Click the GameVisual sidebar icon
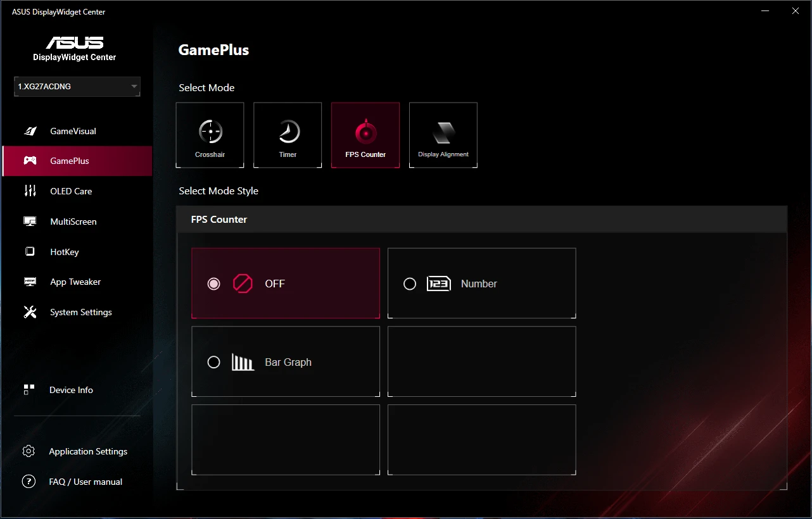812x519 pixels. [x=30, y=131]
